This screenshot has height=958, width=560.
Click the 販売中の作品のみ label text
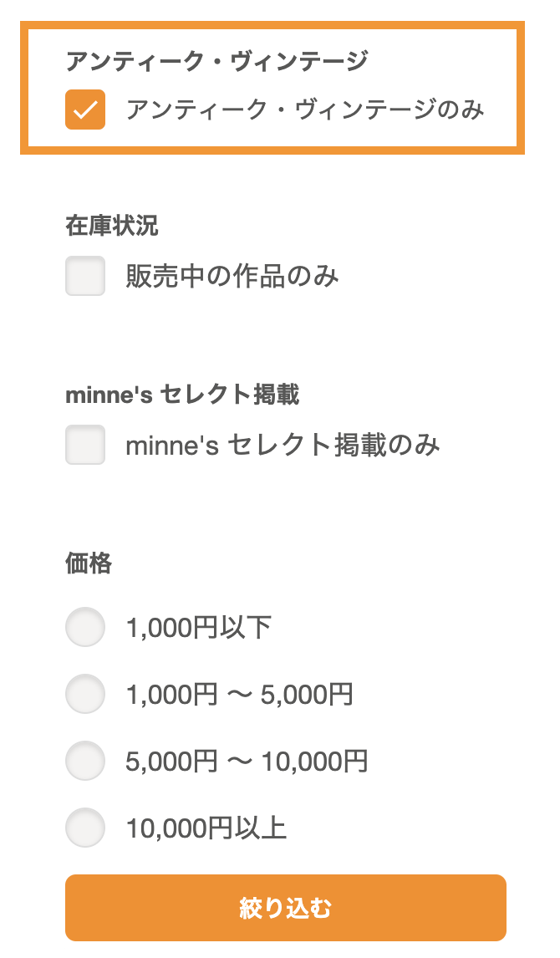pyautogui.click(x=230, y=277)
